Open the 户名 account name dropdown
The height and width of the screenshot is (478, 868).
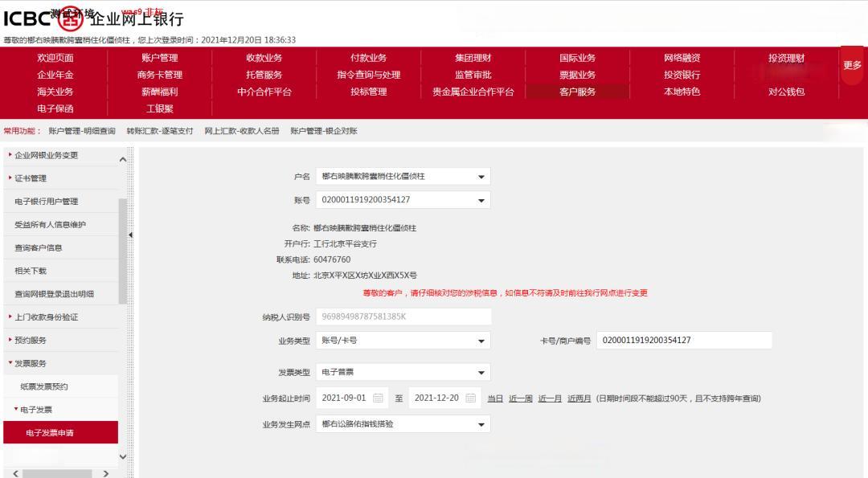click(481, 177)
